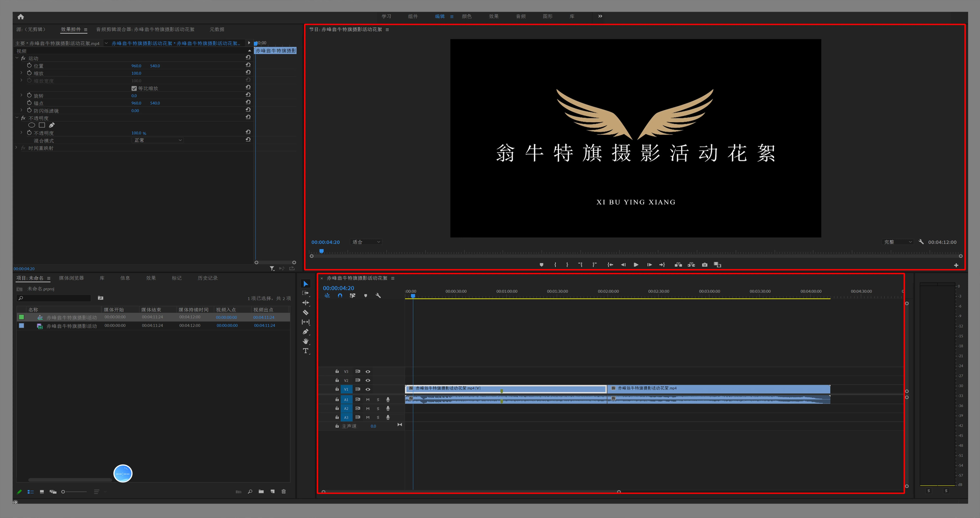Select the Hand tool

coord(306,341)
